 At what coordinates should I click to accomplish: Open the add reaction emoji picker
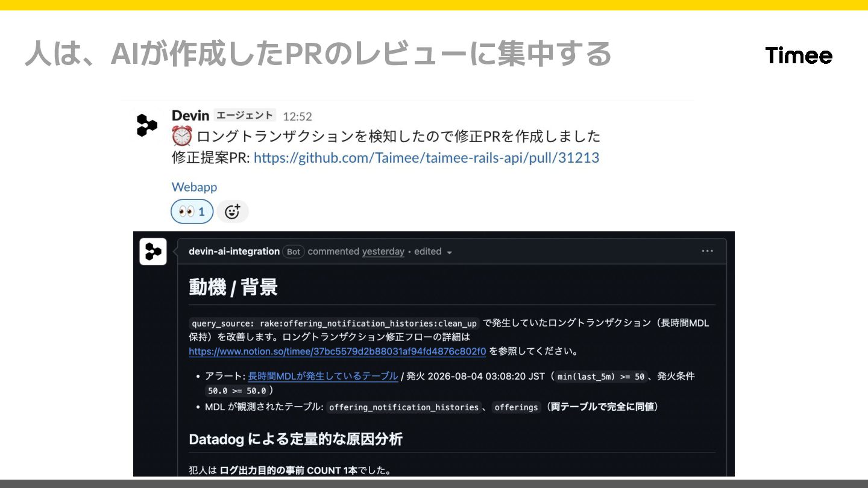[233, 211]
